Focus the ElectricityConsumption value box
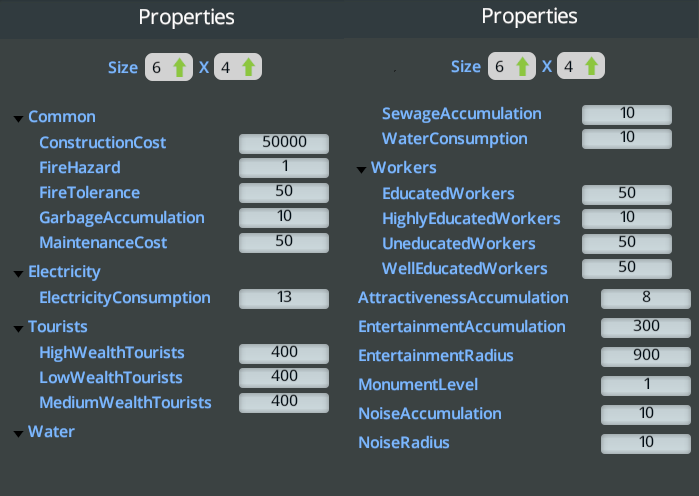 pyautogui.click(x=284, y=298)
